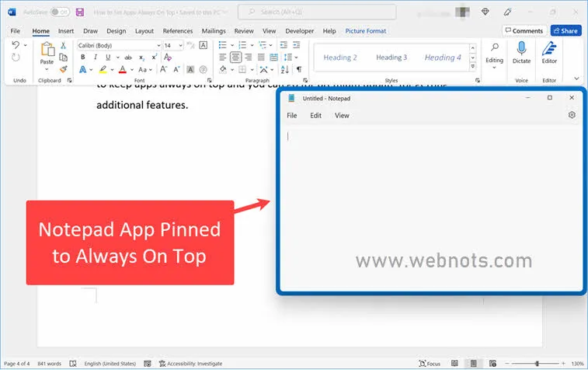
Task: Justify paragraph text
Action: [261, 57]
